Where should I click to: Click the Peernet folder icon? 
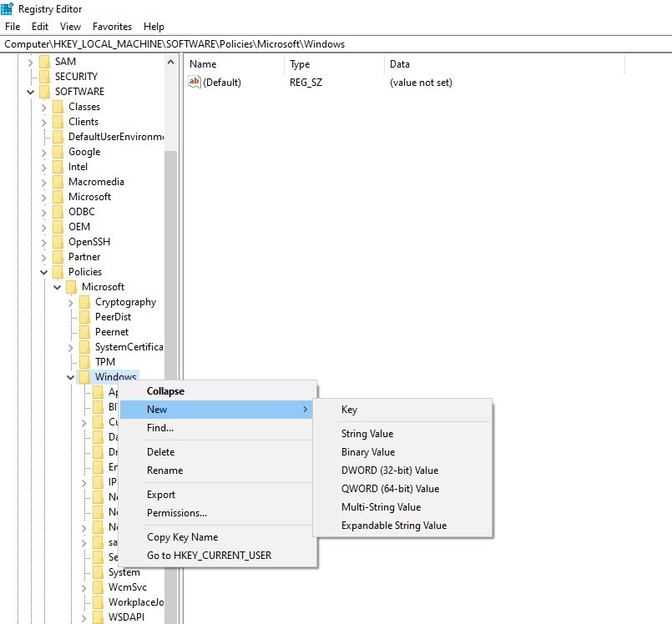[85, 332]
